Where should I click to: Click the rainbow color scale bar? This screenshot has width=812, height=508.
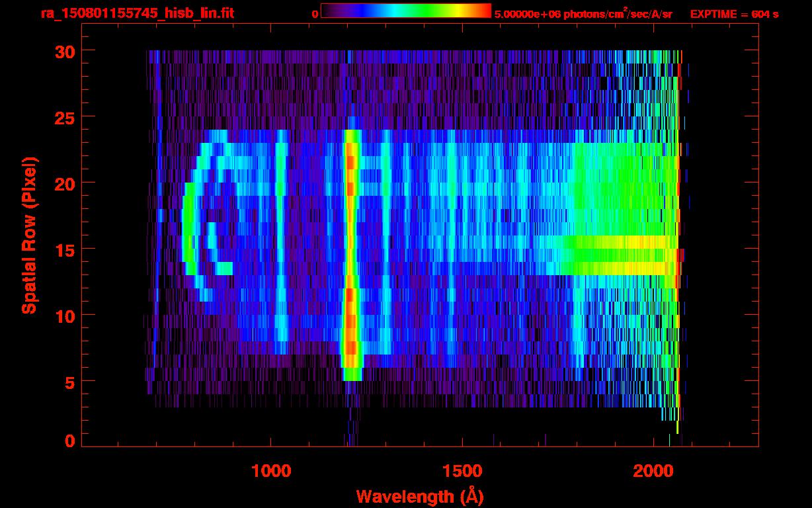(x=406, y=11)
